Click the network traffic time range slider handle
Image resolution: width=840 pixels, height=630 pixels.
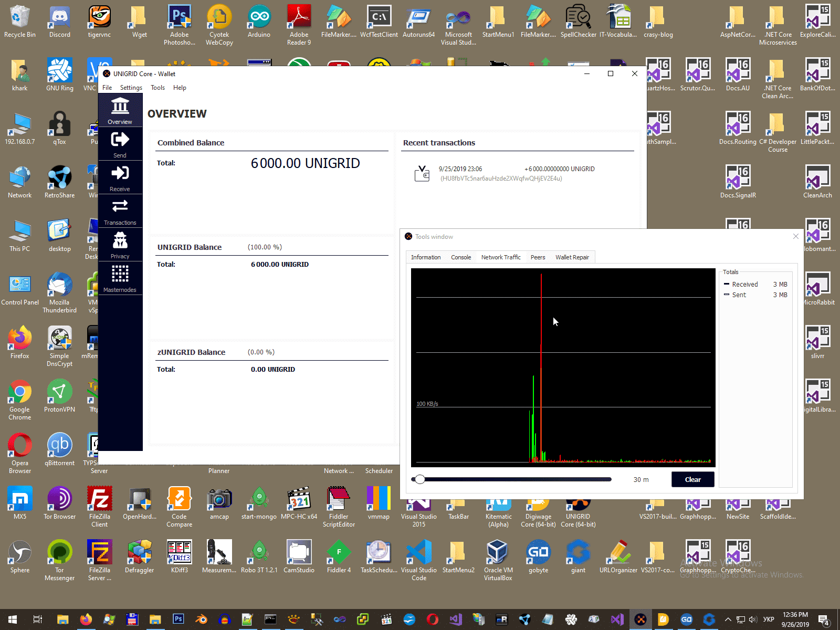point(419,479)
